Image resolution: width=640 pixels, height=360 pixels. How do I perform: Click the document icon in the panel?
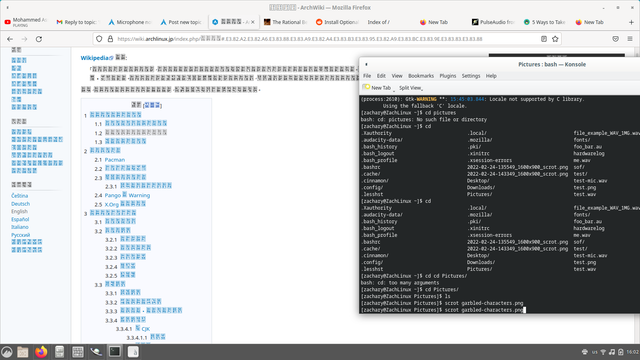(133, 352)
